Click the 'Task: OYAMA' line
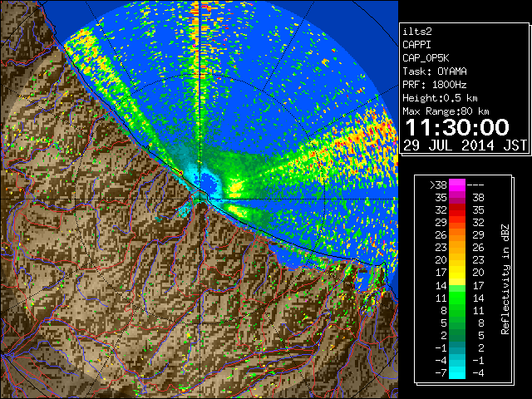The image size is (532, 399). point(435,71)
